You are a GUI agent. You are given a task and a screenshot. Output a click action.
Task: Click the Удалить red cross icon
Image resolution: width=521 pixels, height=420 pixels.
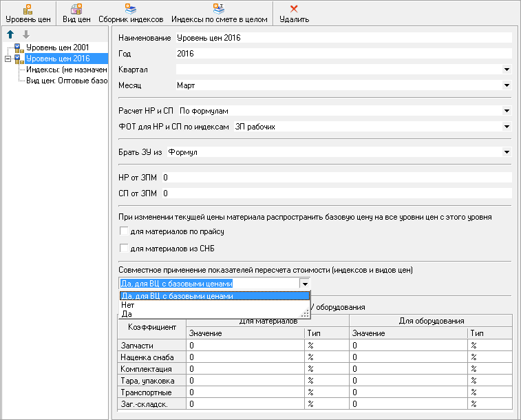(294, 9)
